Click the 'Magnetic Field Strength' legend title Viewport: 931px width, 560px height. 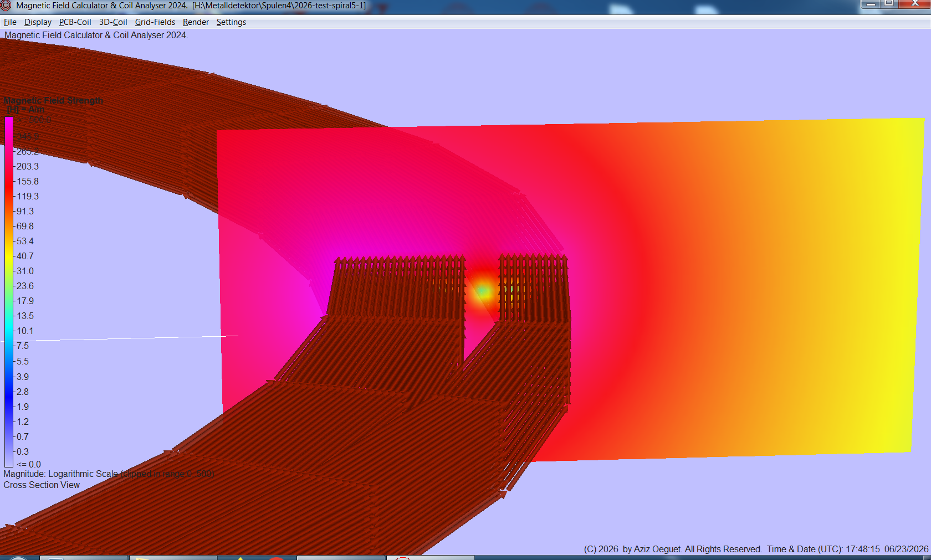53,101
